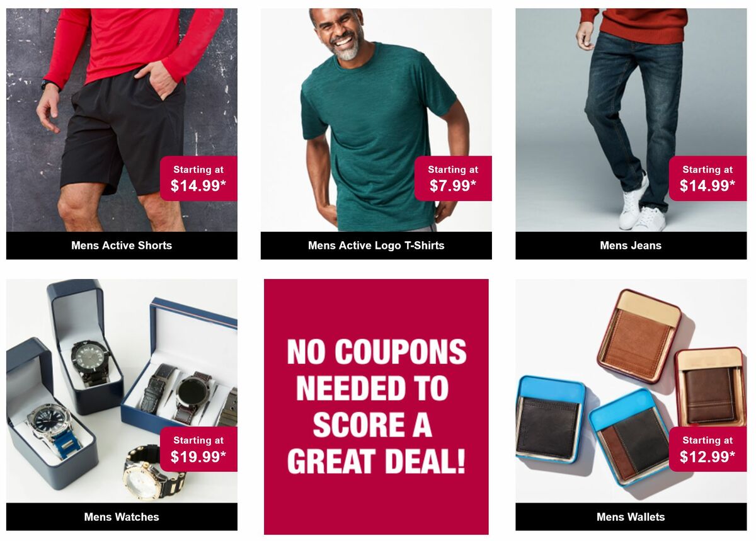
Task: Open the Mens Wallets label bar
Action: (631, 516)
